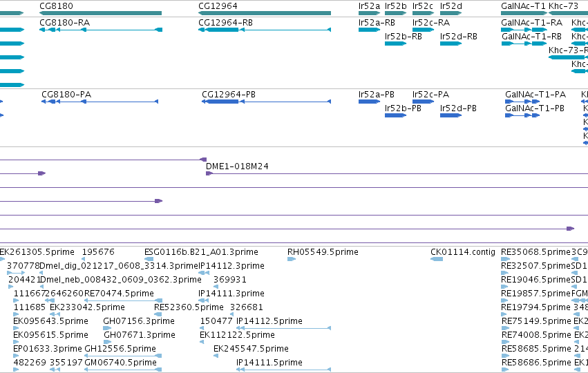The width and height of the screenshot is (588, 373).
Task: Select the CG12964-PB protein label
Action: point(229,95)
